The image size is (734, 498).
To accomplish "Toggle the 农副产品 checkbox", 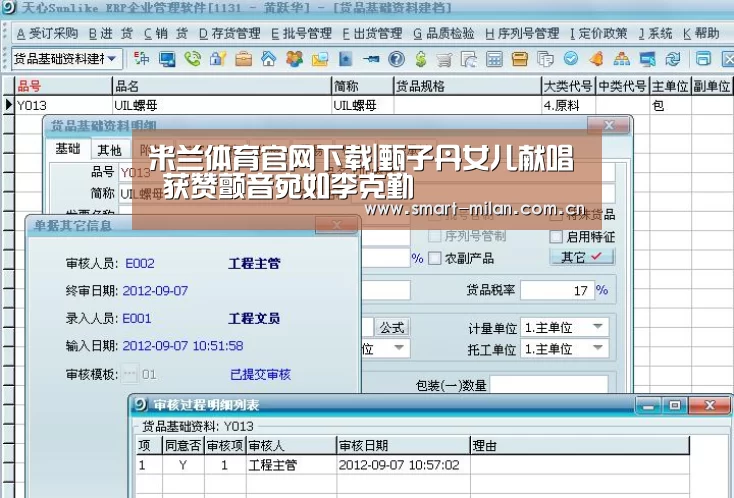I will tap(435, 258).
